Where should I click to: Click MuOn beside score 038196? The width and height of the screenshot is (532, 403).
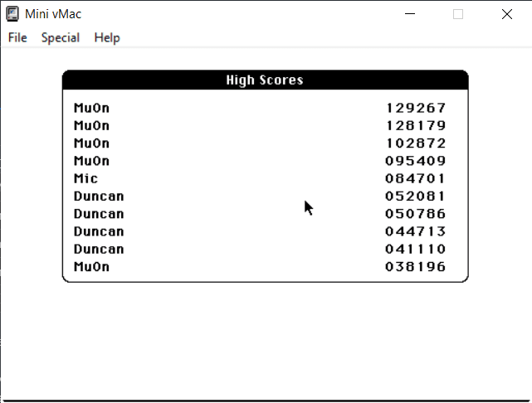91,267
